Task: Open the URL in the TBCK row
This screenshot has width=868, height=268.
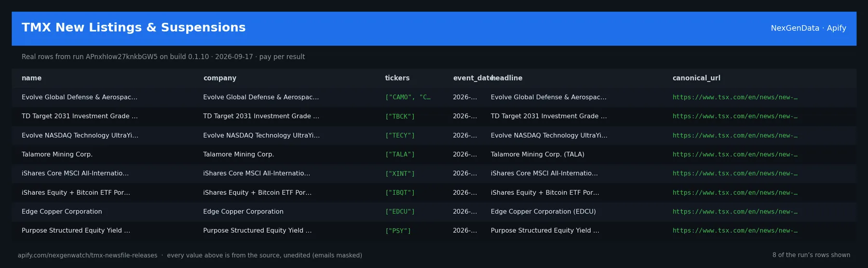Action: pyautogui.click(x=735, y=116)
